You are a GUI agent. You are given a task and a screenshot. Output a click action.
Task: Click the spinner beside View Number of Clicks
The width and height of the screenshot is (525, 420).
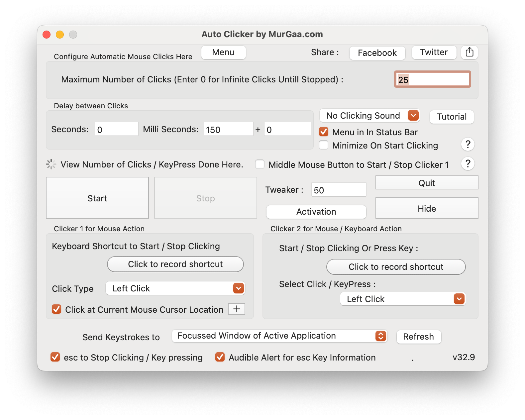click(x=51, y=164)
